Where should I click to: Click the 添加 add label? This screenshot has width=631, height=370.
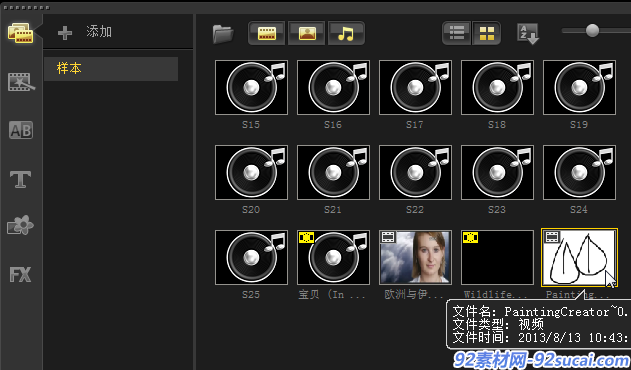pos(99,31)
